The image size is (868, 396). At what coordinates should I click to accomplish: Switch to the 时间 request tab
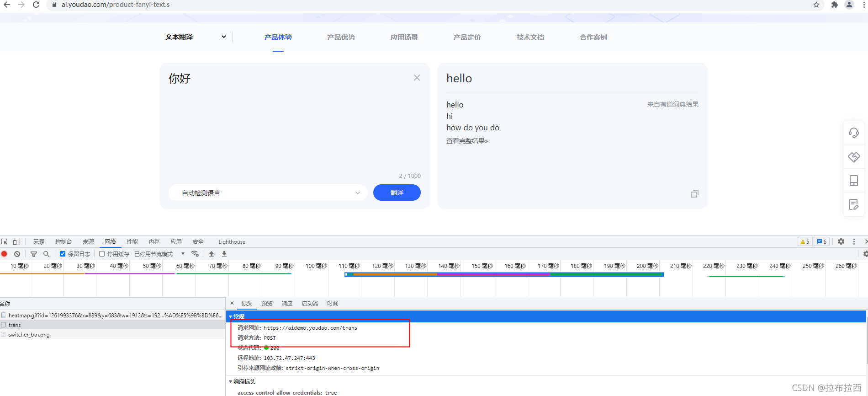[x=333, y=304]
